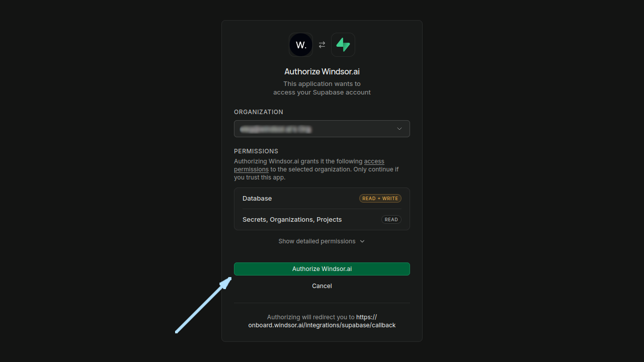
Task: Click the PERMISSIONS section label
Action: (256, 151)
